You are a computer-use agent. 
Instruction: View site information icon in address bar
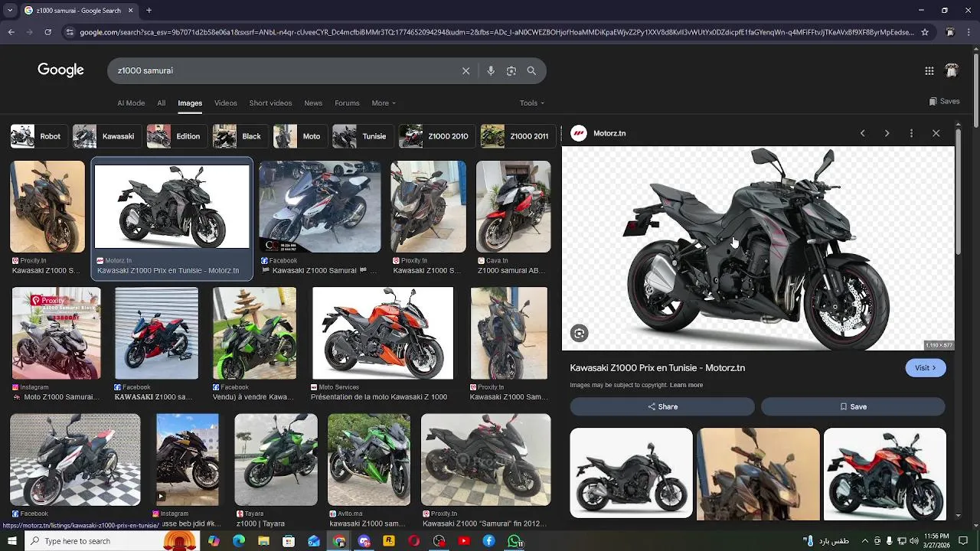tap(70, 32)
